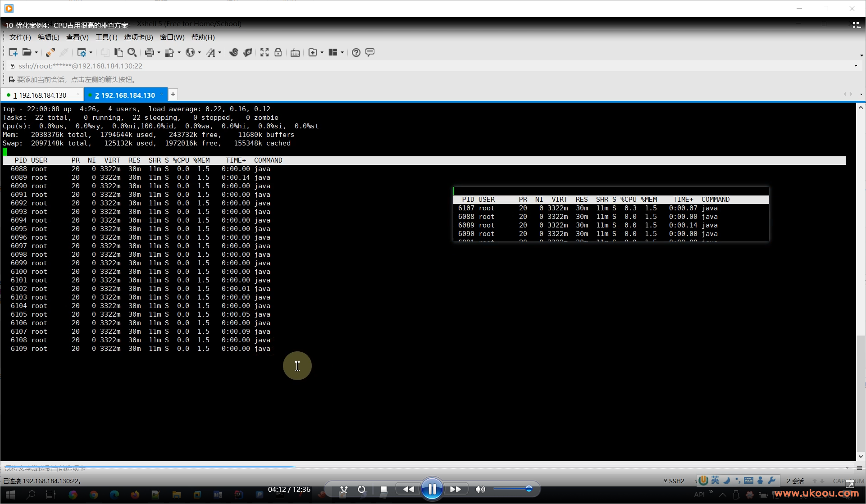Viewport: 866px width, 504px height.
Task: Rewind the video
Action: tap(408, 489)
